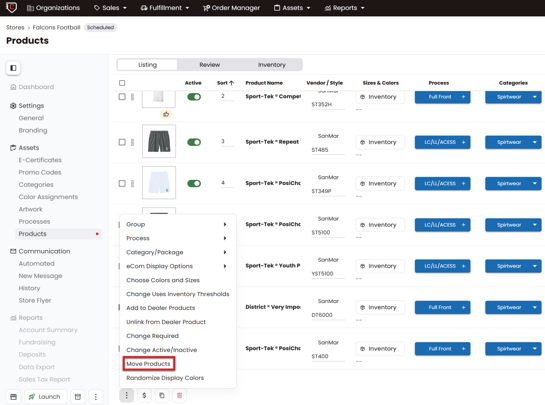Click the drag handle on the ST352H row

[132, 97]
